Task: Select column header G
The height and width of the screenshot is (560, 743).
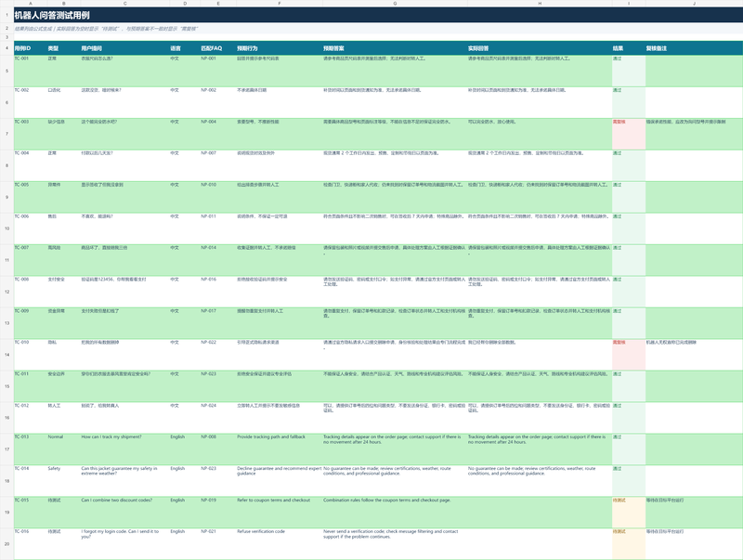Action: (395, 4)
